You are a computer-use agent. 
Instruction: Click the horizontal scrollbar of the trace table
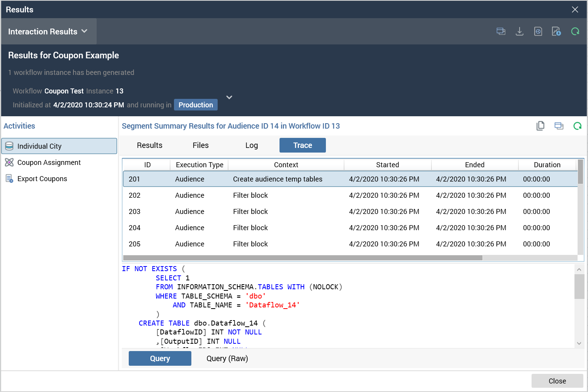pyautogui.click(x=302, y=258)
